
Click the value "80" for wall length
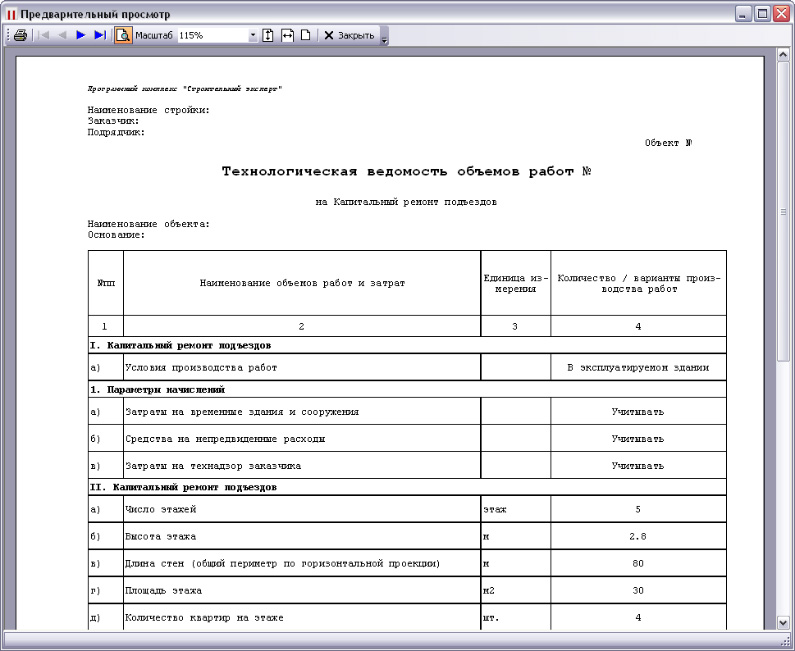pyautogui.click(x=638, y=563)
